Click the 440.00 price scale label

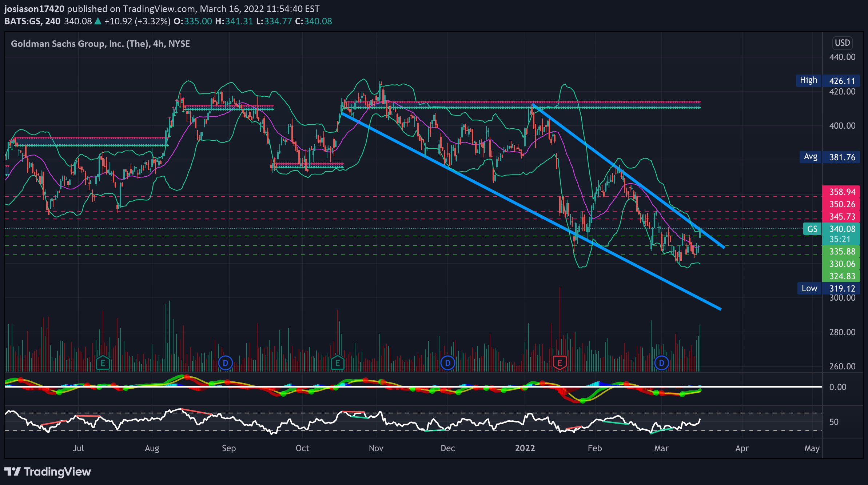[842, 57]
